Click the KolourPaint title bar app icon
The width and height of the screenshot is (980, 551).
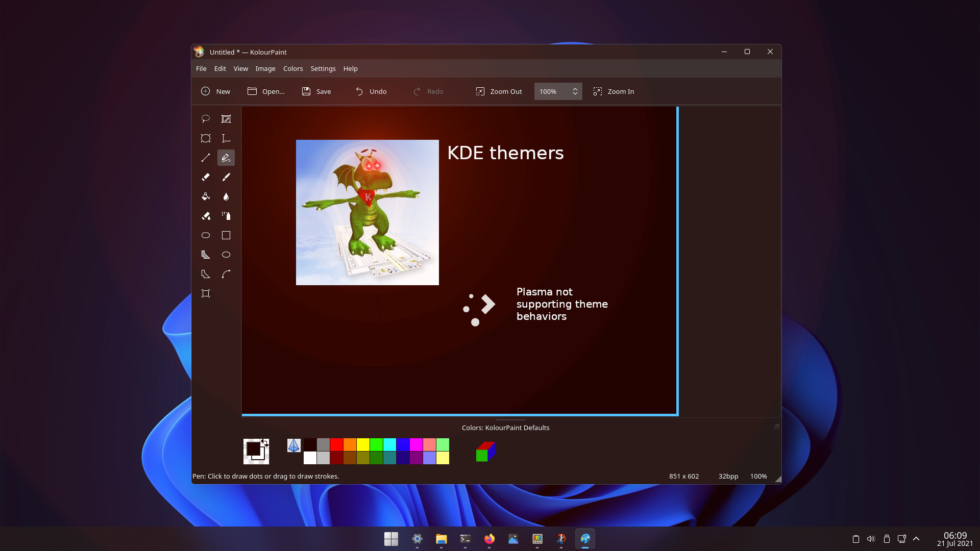tap(199, 52)
